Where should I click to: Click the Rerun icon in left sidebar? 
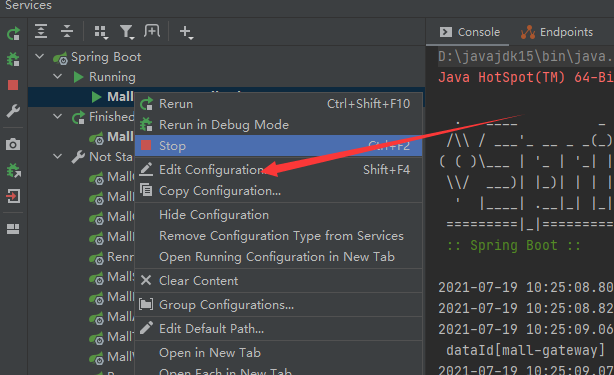(13, 34)
